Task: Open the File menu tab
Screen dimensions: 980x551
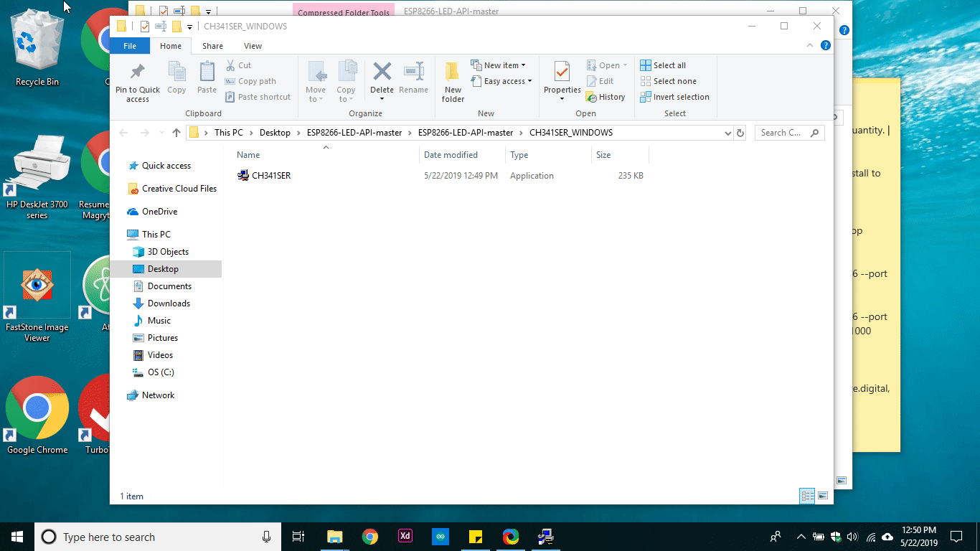Action: tap(130, 46)
